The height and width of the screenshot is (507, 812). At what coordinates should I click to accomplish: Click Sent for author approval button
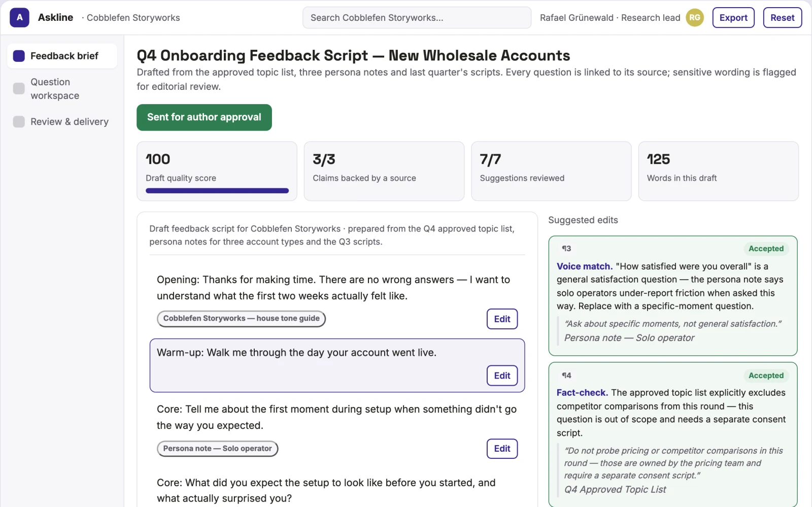coord(204,117)
